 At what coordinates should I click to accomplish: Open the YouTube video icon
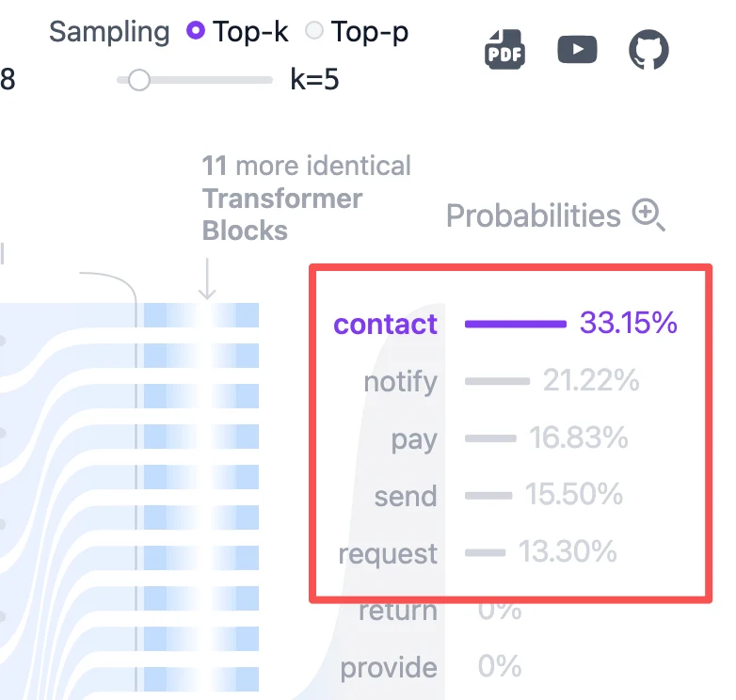pos(577,49)
